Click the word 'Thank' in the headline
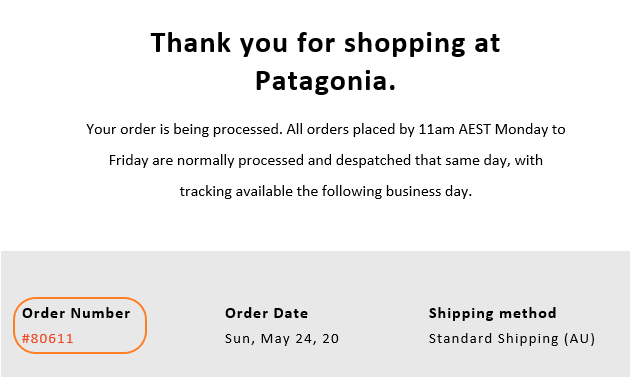 pyautogui.click(x=190, y=43)
